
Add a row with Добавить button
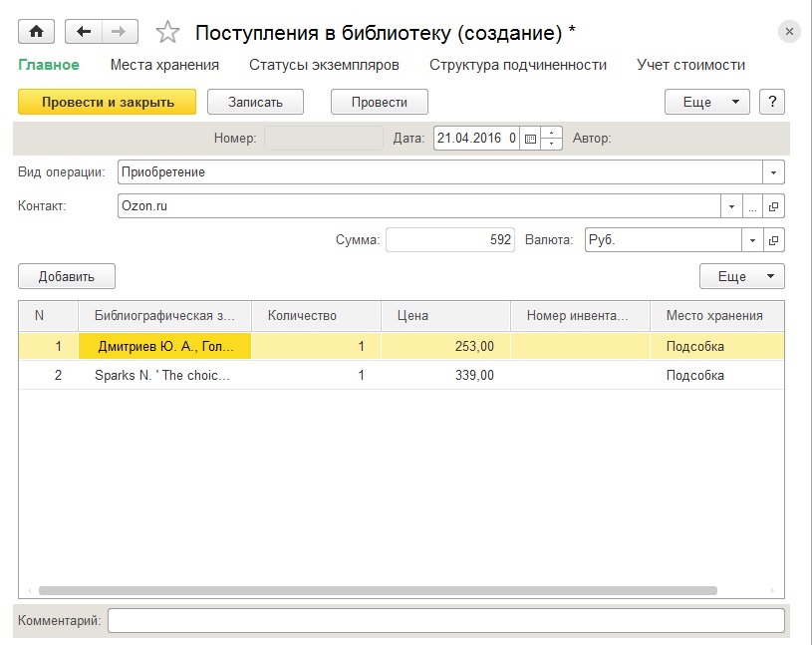pos(67,276)
